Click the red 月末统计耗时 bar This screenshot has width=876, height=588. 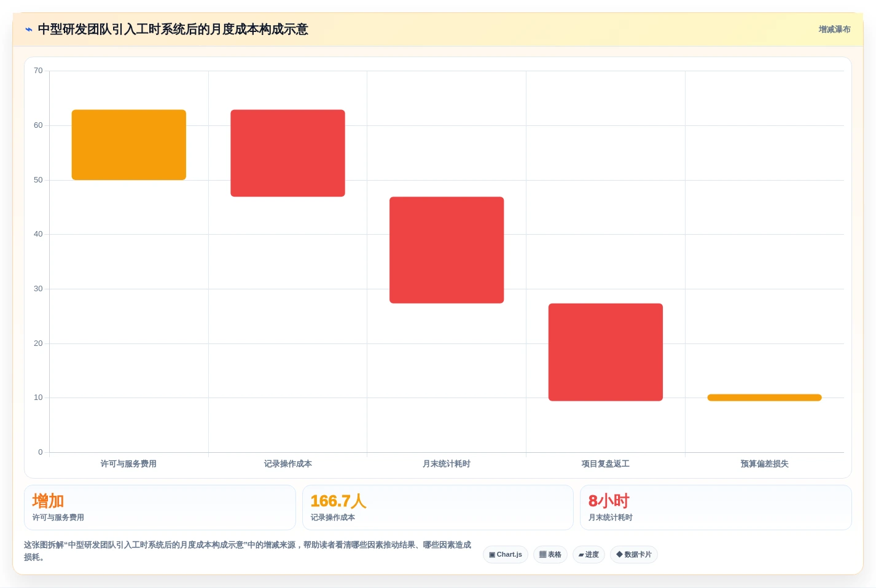447,250
